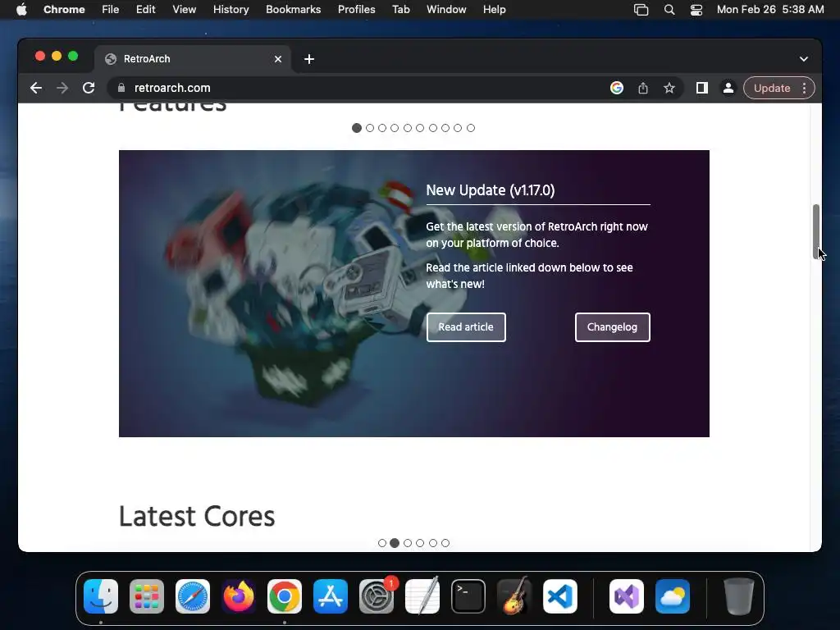Select third Latest Cores carousel dot
840x630 pixels.
(x=408, y=543)
